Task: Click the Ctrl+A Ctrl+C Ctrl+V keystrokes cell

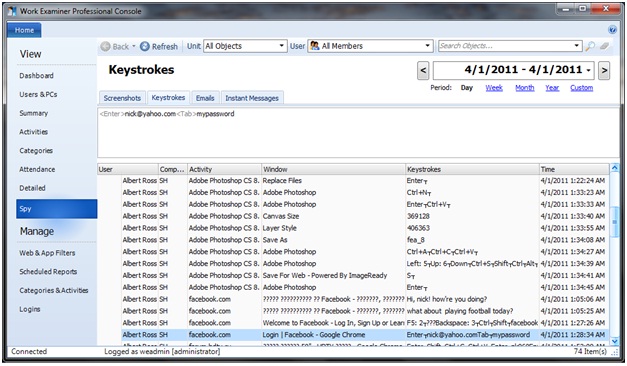Action: tap(472, 252)
